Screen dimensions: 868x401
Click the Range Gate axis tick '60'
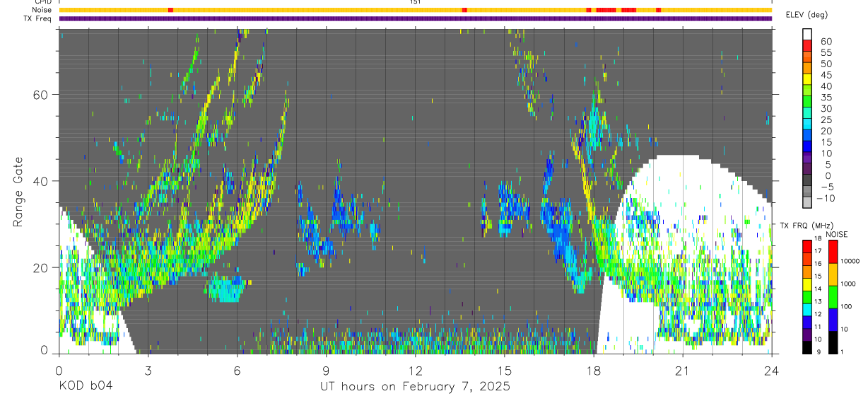click(x=41, y=95)
